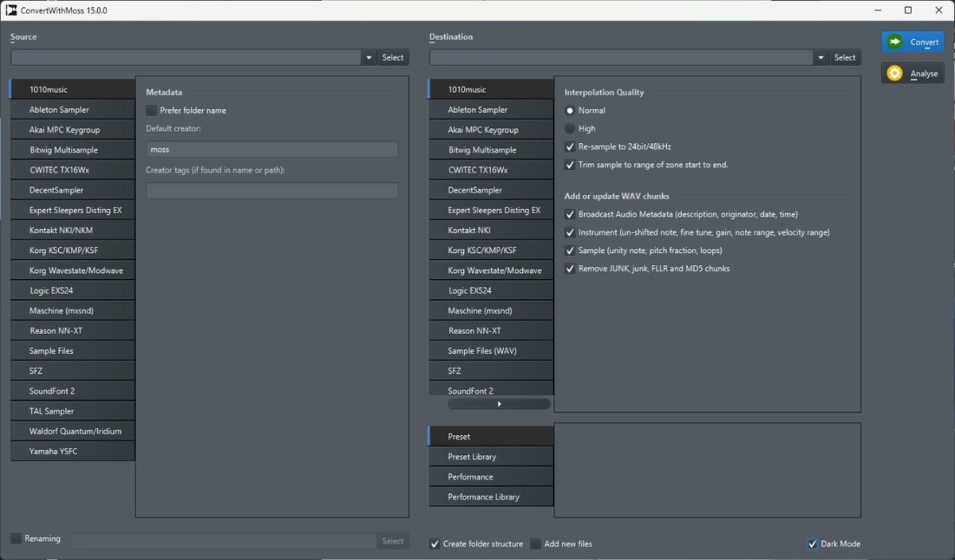Select Ableton Sampler destination tab

click(x=491, y=110)
